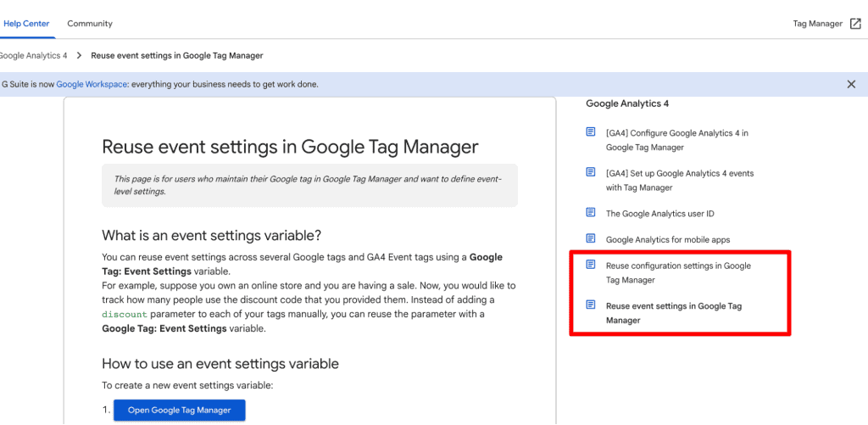This screenshot has height=425, width=868.
Task: Click the breadcrumb chevron separator arrow
Action: pos(79,55)
